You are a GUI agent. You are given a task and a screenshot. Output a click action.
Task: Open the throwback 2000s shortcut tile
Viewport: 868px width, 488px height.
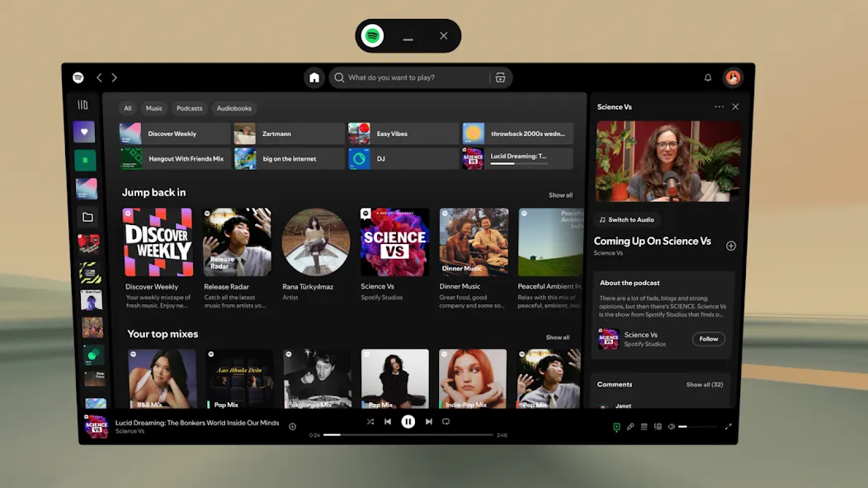[517, 134]
